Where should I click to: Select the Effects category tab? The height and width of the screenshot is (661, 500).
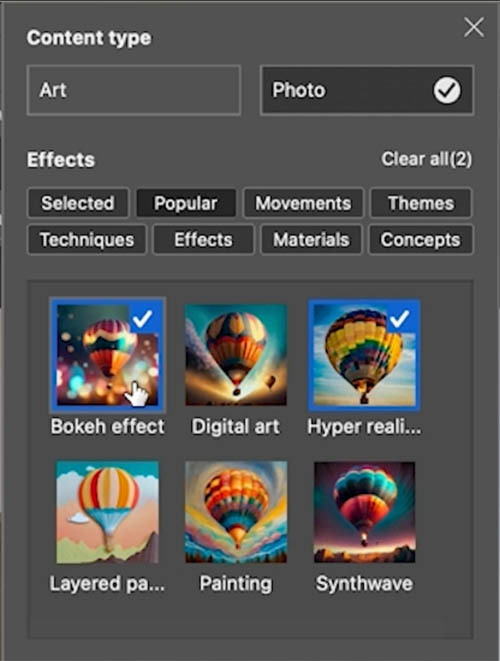pyautogui.click(x=204, y=240)
